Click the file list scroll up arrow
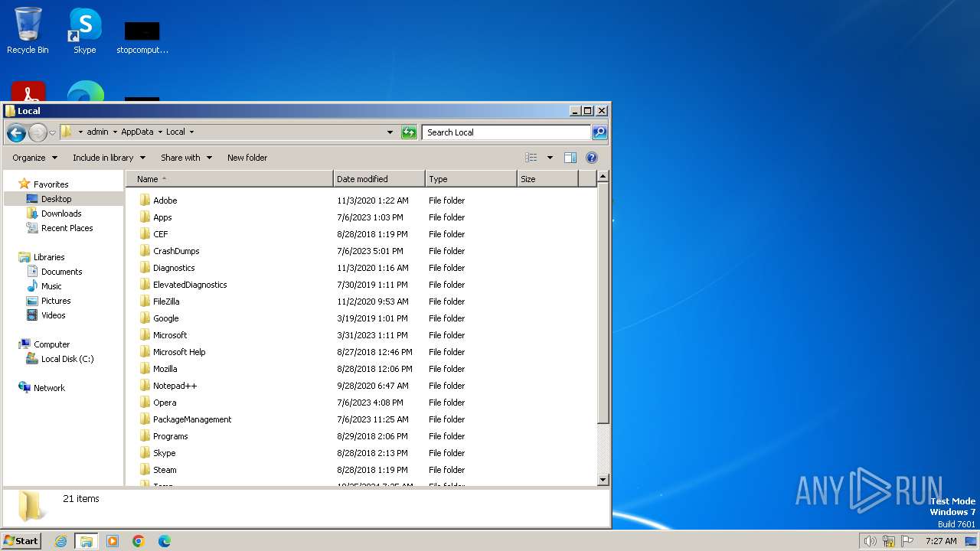Image resolution: width=980 pixels, height=551 pixels. tap(603, 177)
